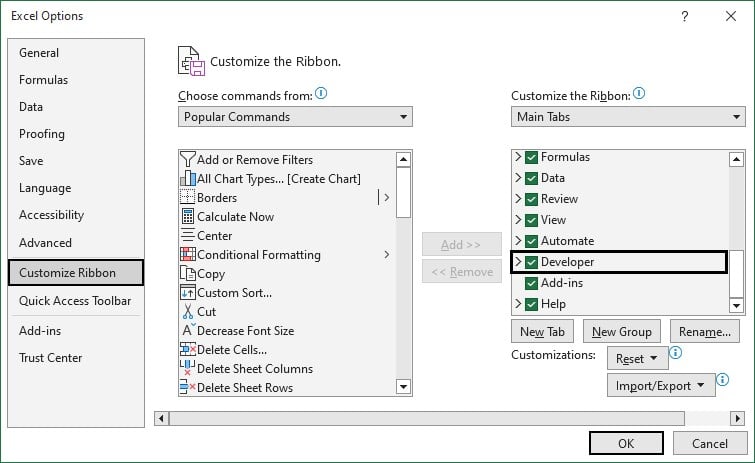Uncheck the Review tab checkbox

pos(531,199)
